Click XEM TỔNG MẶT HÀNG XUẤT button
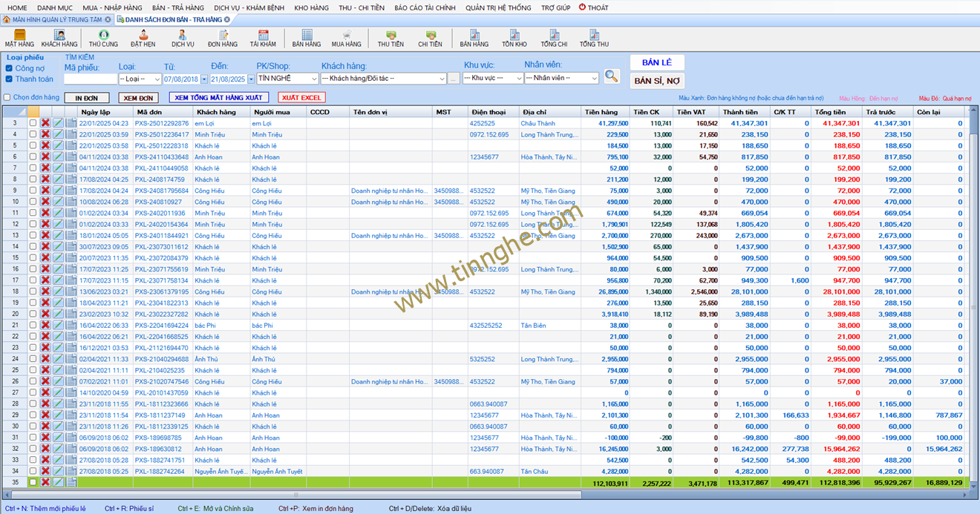The image size is (980, 514). [x=219, y=98]
